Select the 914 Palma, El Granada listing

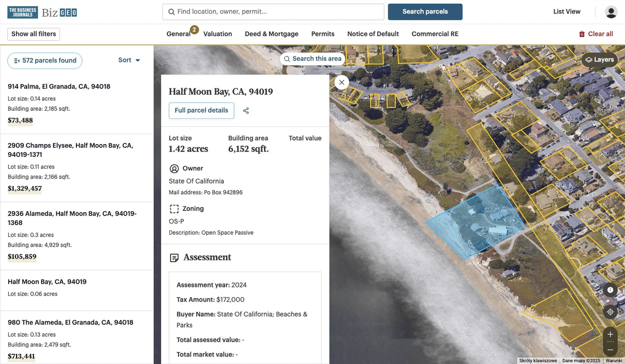77,104
